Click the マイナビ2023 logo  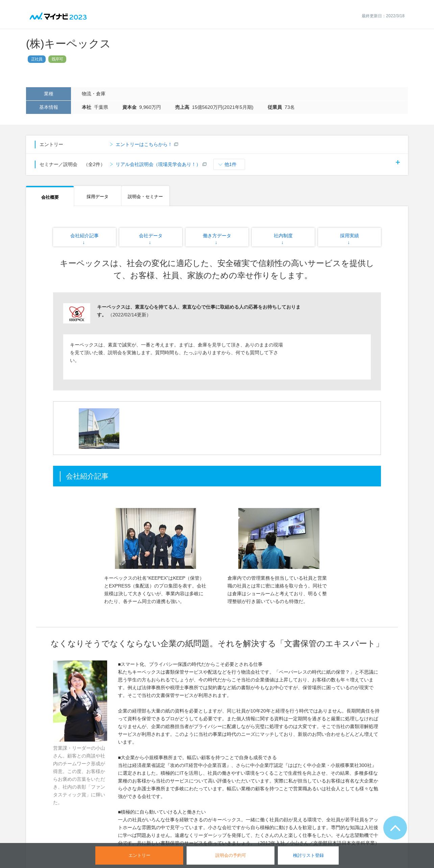click(x=58, y=17)
